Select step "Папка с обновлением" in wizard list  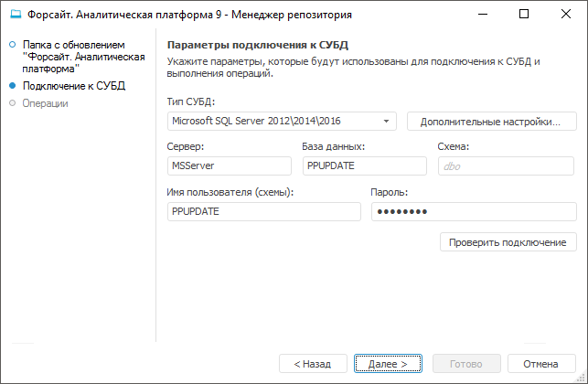[84, 56]
